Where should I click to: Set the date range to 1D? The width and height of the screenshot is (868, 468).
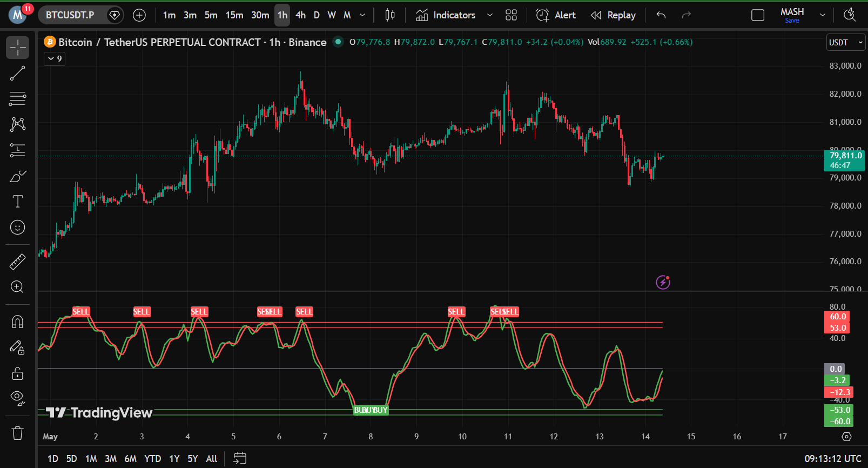pyautogui.click(x=52, y=458)
